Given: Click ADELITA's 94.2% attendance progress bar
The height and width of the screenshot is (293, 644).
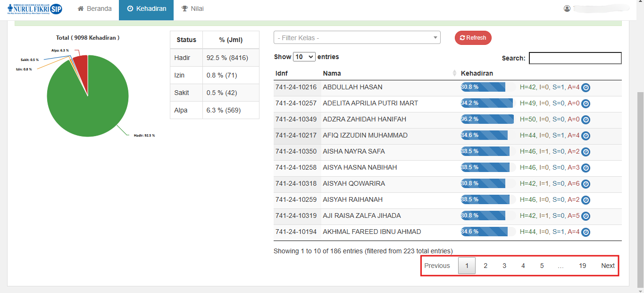Looking at the screenshot, I should click(486, 103).
